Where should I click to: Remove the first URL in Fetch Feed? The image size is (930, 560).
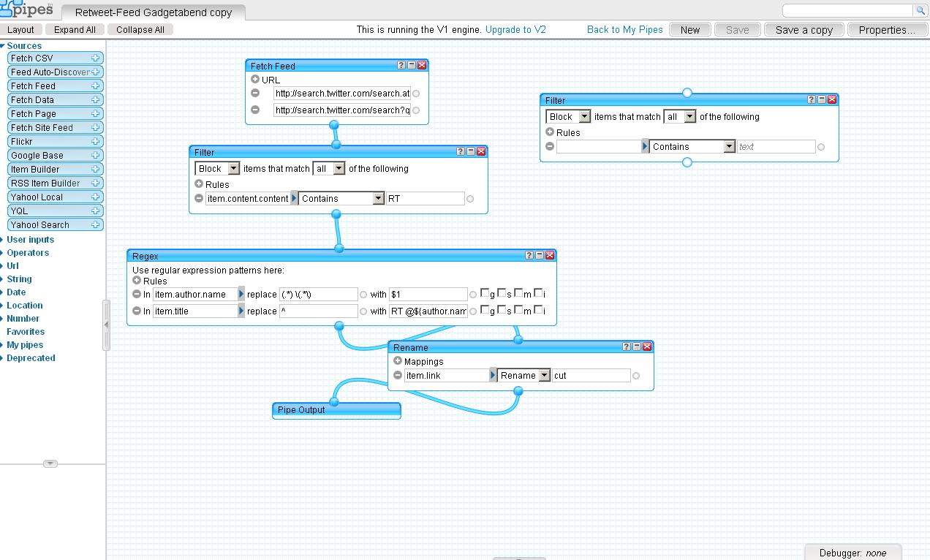click(255, 93)
